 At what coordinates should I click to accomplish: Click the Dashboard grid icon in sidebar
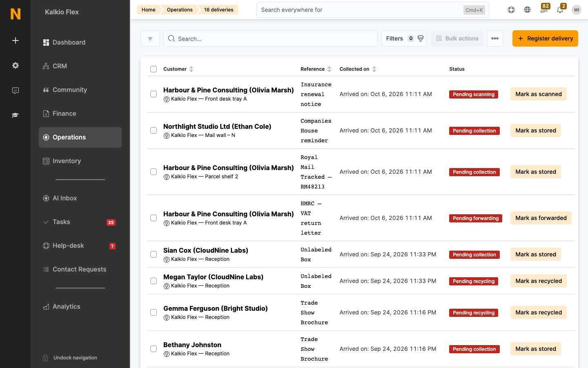[x=46, y=43]
